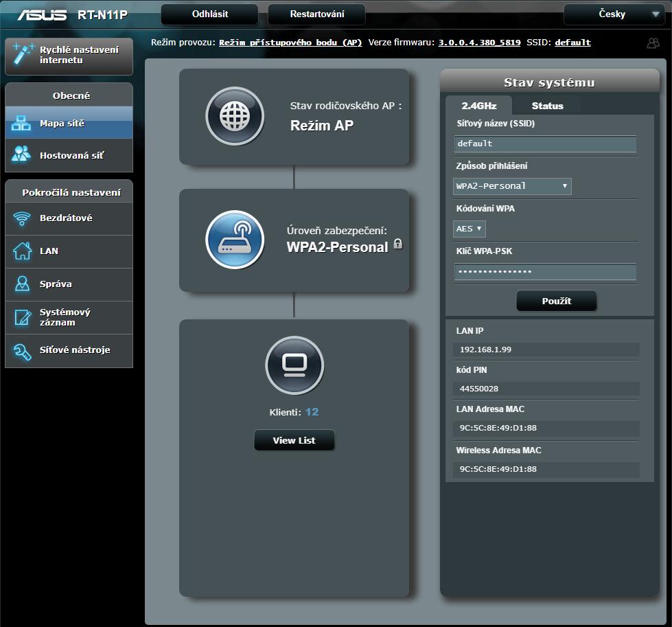The width and height of the screenshot is (672, 627).
Task: Click the firmware version 3.0.0.4.380_5819 link
Action: tap(480, 43)
